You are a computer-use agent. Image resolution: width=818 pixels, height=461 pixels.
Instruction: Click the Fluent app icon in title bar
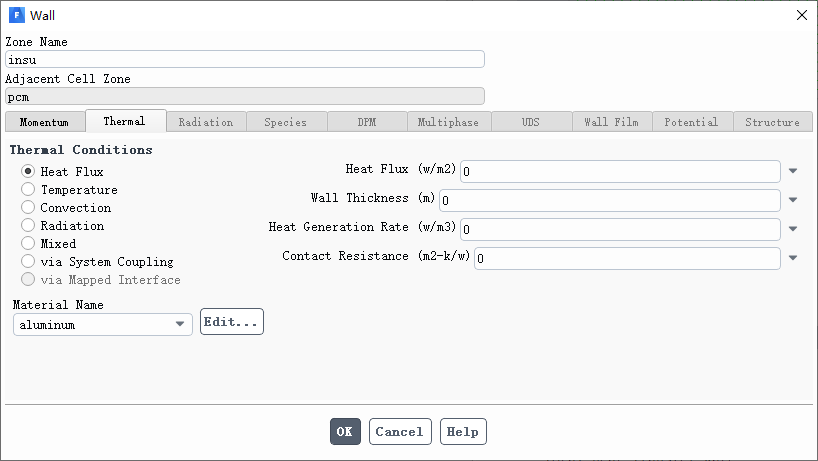coord(17,15)
